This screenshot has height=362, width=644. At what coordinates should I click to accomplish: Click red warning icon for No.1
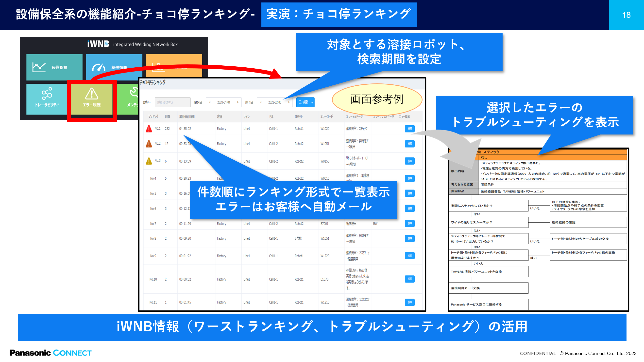point(149,129)
